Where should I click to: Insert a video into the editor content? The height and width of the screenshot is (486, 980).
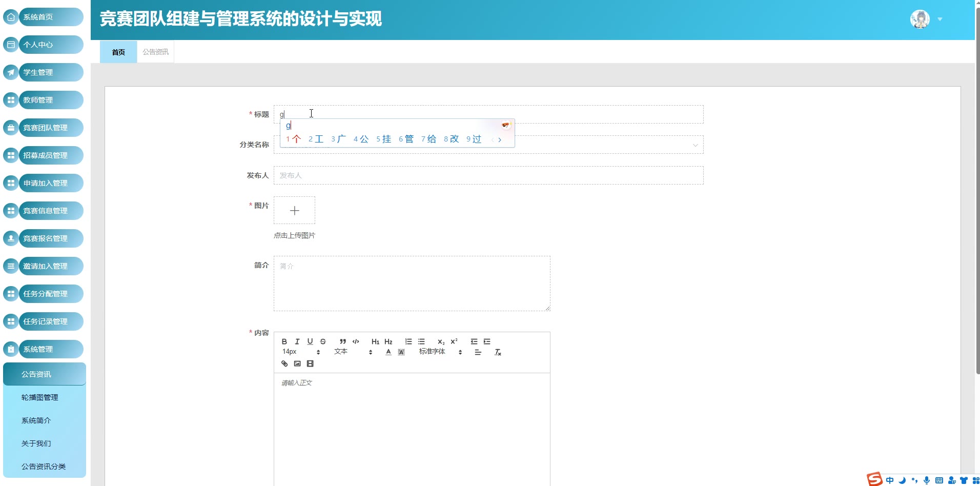[x=310, y=363]
